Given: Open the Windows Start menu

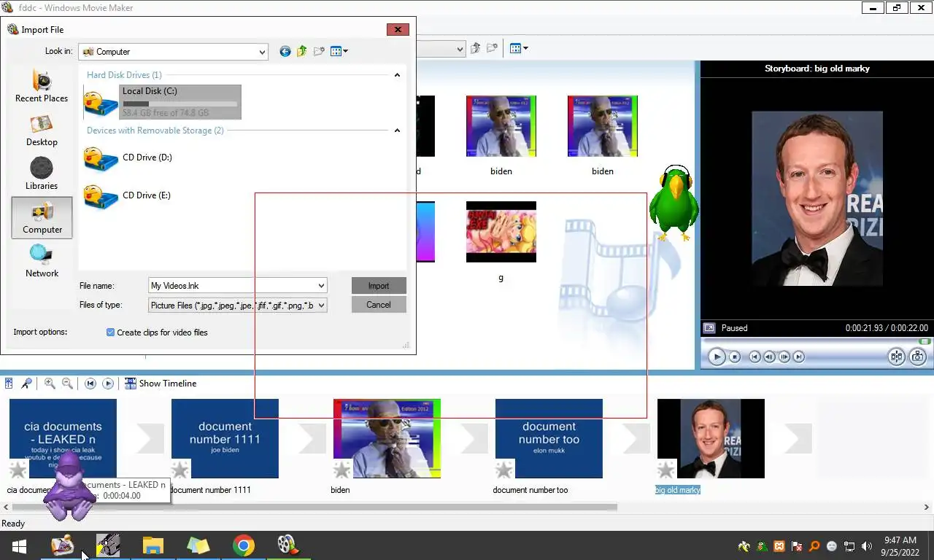Looking at the screenshot, I should pos(20,545).
